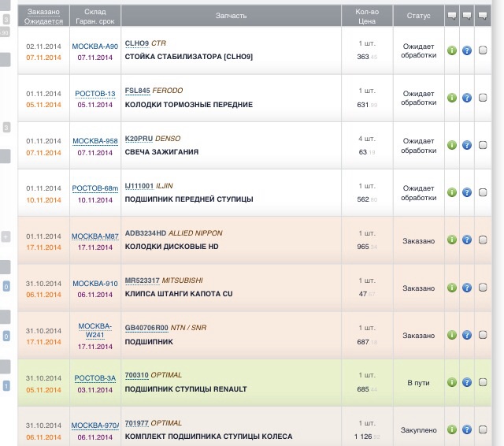504x446 pixels.
Task: Click blue question icon for IJ111001 row
Action: [x=467, y=192]
